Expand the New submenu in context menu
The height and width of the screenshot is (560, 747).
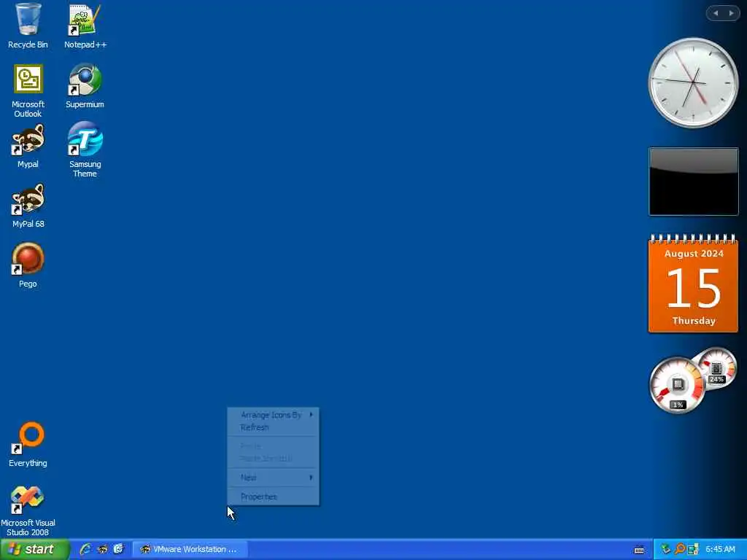click(274, 477)
